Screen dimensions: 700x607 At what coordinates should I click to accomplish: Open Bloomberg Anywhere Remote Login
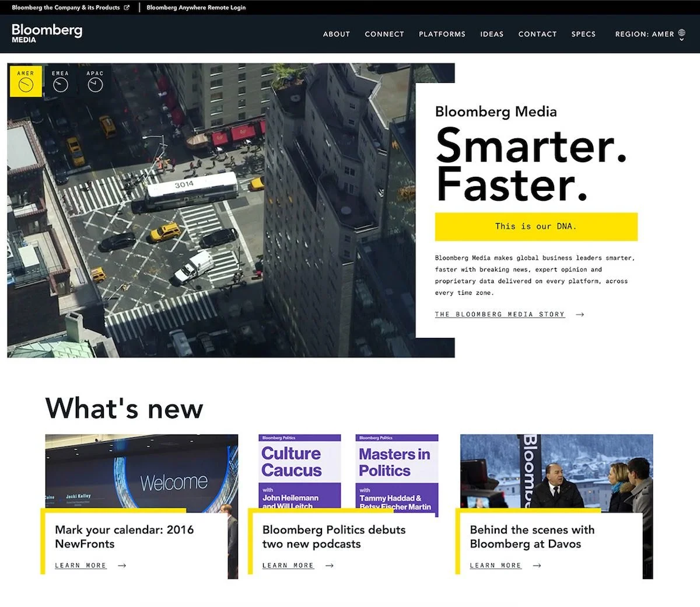click(196, 8)
